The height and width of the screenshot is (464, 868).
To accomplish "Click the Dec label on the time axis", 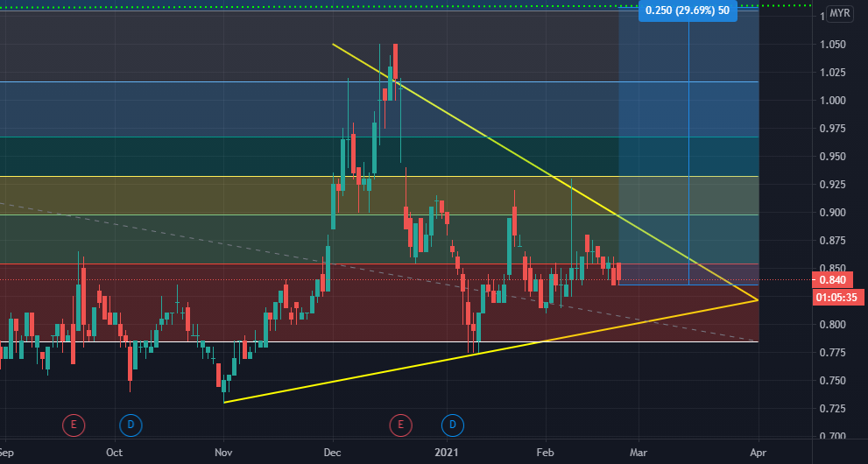I will pyautogui.click(x=333, y=453).
